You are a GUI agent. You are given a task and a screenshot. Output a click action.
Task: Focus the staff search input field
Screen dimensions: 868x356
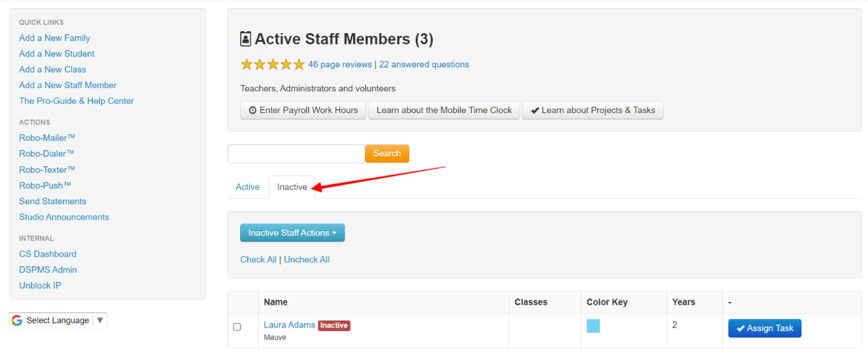click(x=296, y=154)
